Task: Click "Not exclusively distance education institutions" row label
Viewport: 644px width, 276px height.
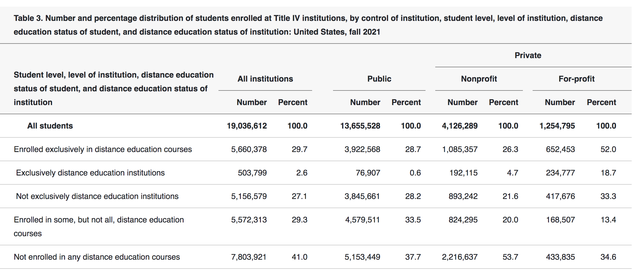Action: tap(97, 196)
